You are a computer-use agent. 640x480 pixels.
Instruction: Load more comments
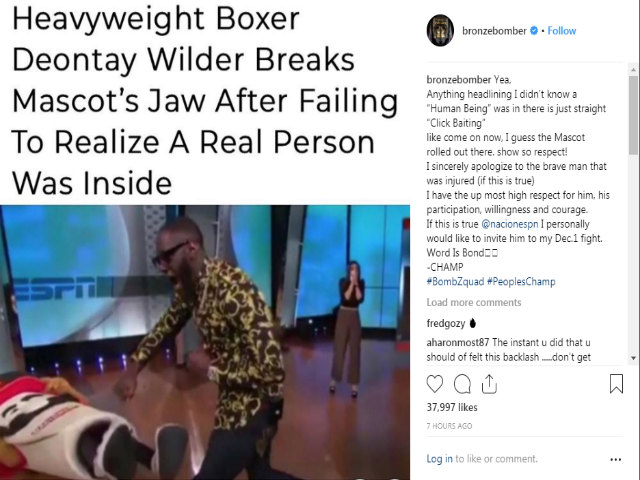point(474,302)
